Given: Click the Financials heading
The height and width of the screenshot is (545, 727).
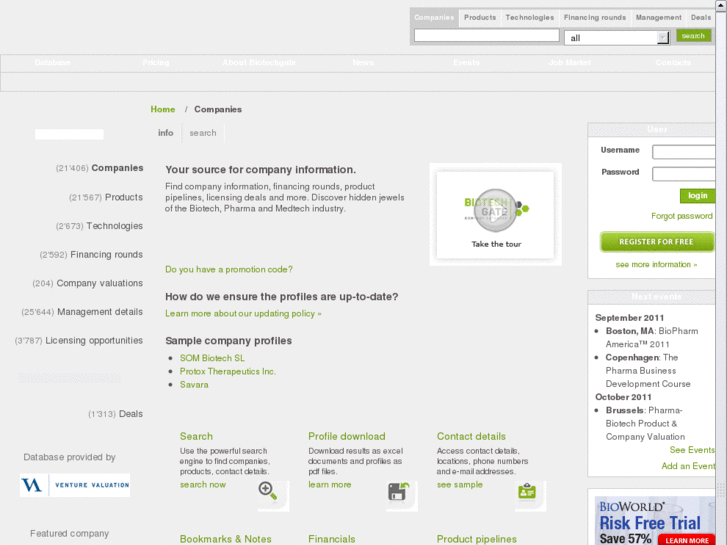Looking at the screenshot, I should point(332,539).
